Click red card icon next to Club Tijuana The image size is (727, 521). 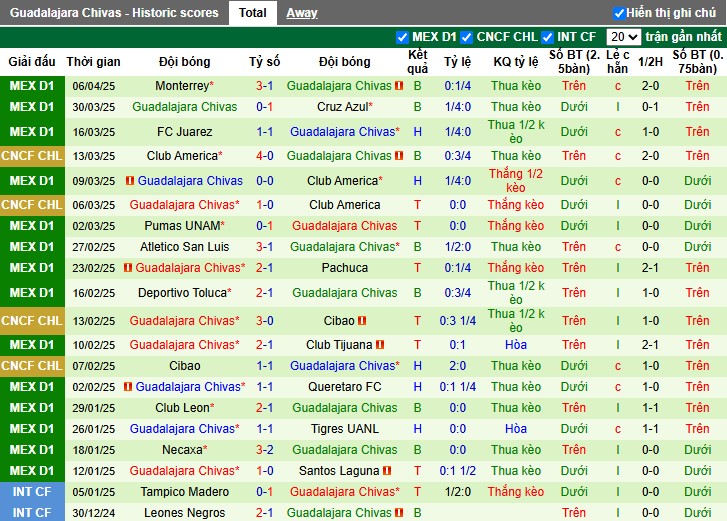coord(380,345)
